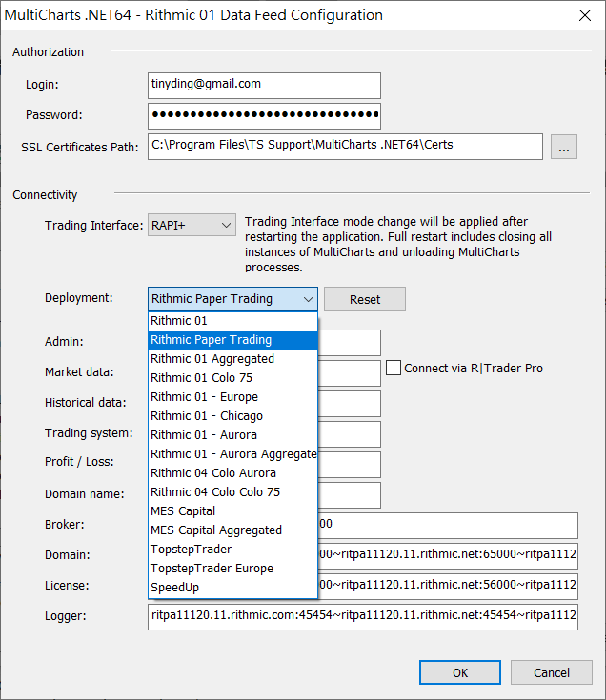The height and width of the screenshot is (700, 606).
Task: Pick MES Capital Aggregated
Action: pos(232,530)
